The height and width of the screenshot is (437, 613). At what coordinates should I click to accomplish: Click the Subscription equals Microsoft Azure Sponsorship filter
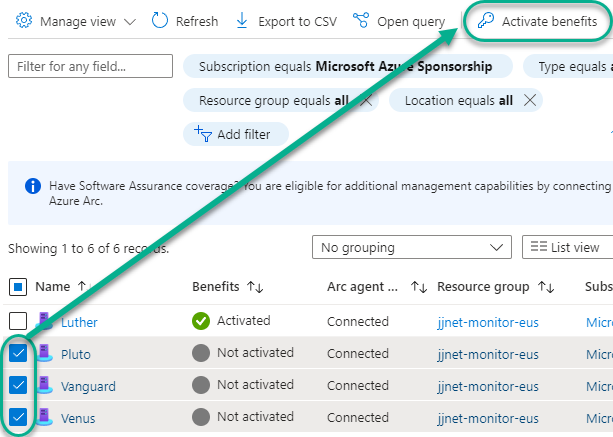(x=345, y=67)
